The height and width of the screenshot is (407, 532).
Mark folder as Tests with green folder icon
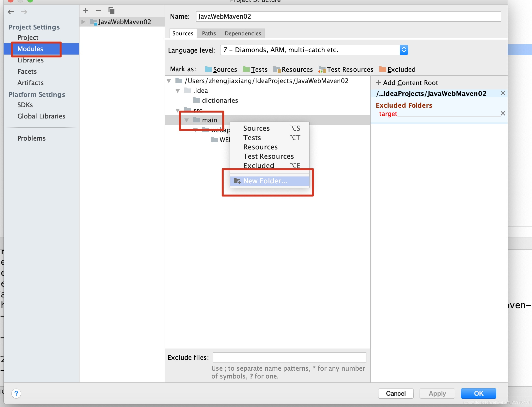coord(255,70)
